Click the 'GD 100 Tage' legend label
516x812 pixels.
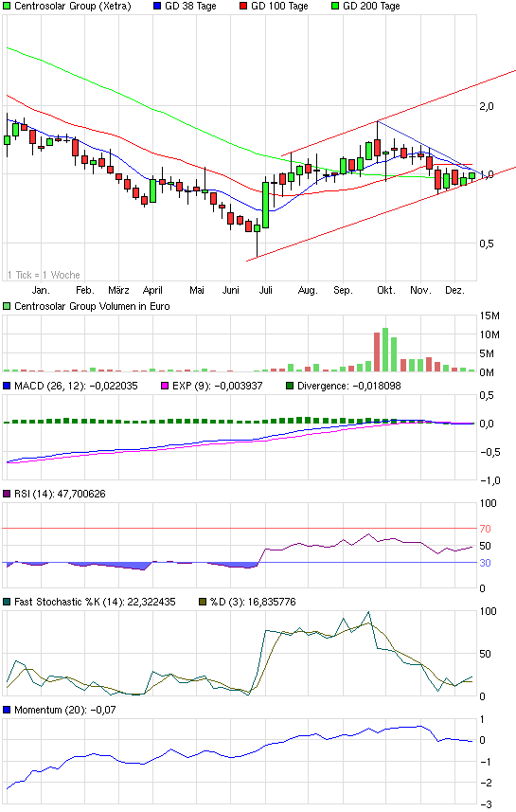pos(279,7)
